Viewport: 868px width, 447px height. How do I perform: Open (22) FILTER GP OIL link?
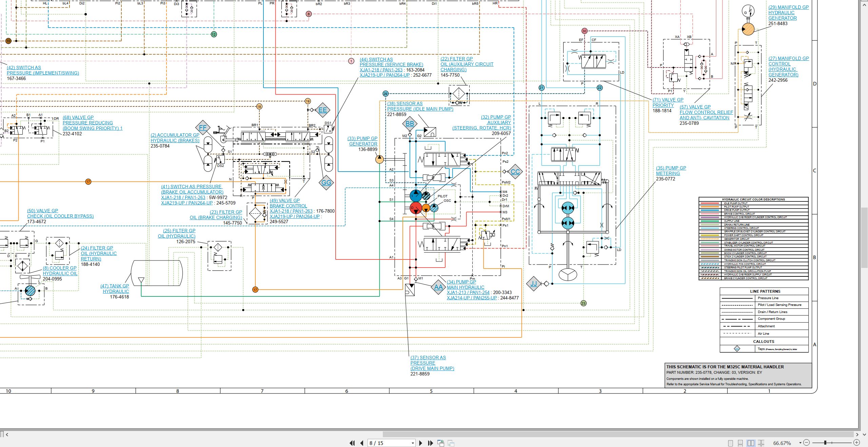[467, 64]
